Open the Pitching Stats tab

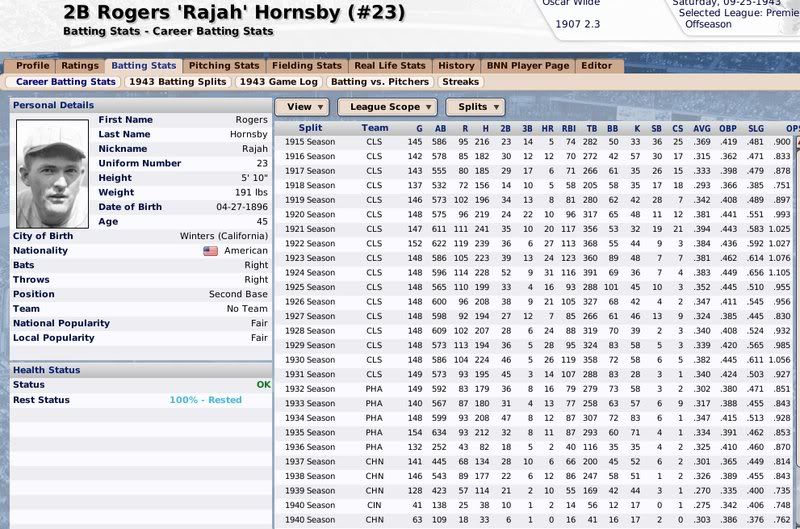pos(223,66)
